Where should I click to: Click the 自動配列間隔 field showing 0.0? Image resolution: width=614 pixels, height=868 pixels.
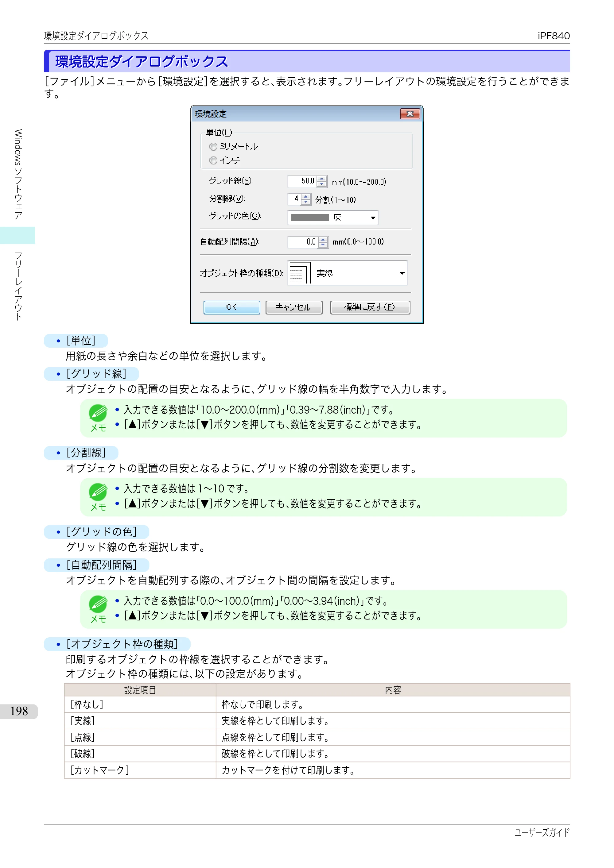coord(303,242)
